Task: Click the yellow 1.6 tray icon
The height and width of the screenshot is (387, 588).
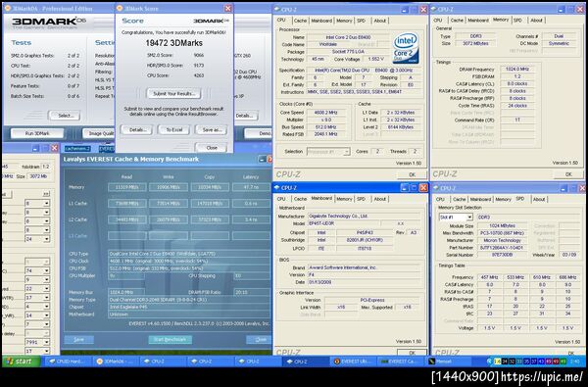Action: tap(497, 362)
